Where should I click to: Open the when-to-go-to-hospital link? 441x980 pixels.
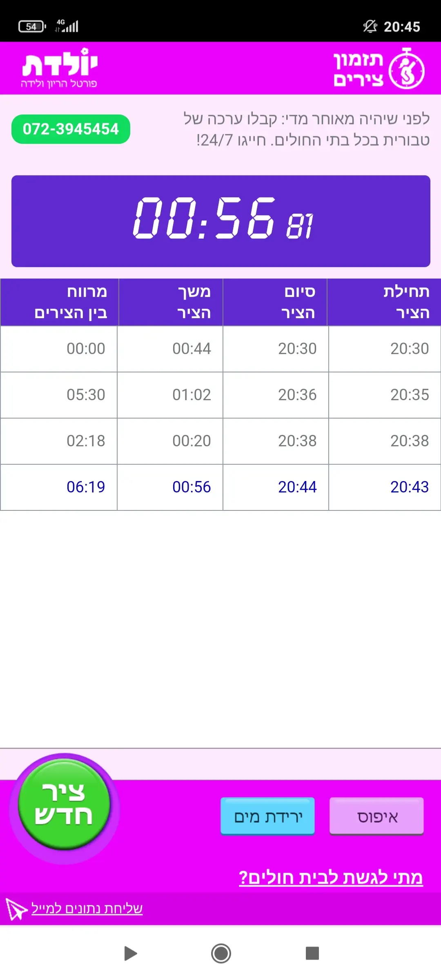click(x=331, y=877)
